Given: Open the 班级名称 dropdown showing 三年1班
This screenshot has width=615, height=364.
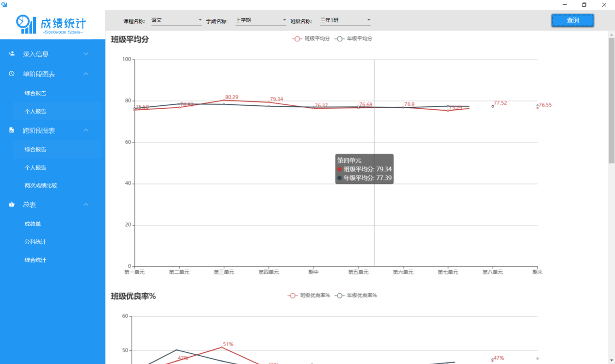Looking at the screenshot, I should tap(346, 20).
